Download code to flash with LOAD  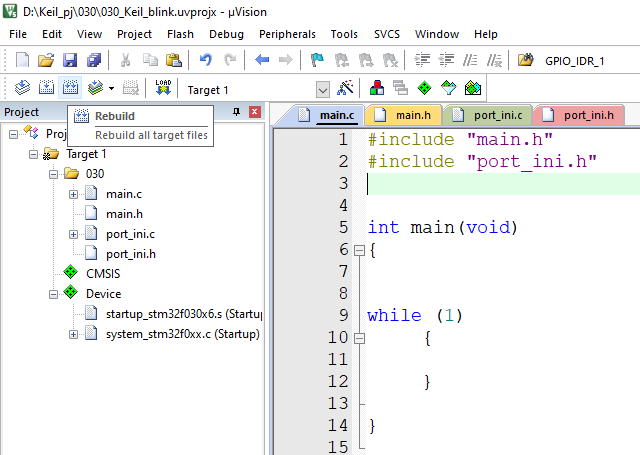[x=163, y=87]
